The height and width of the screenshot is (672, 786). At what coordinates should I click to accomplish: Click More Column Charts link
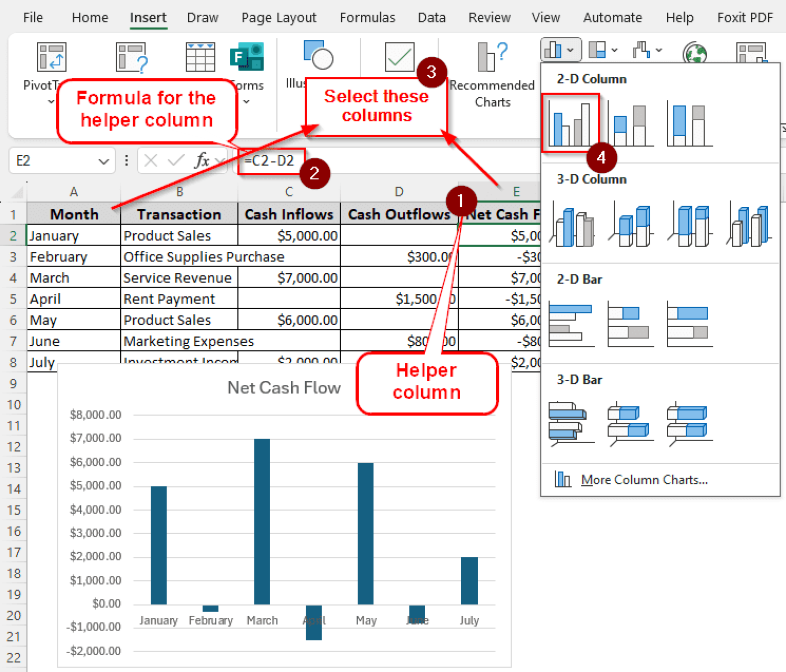pos(645,480)
